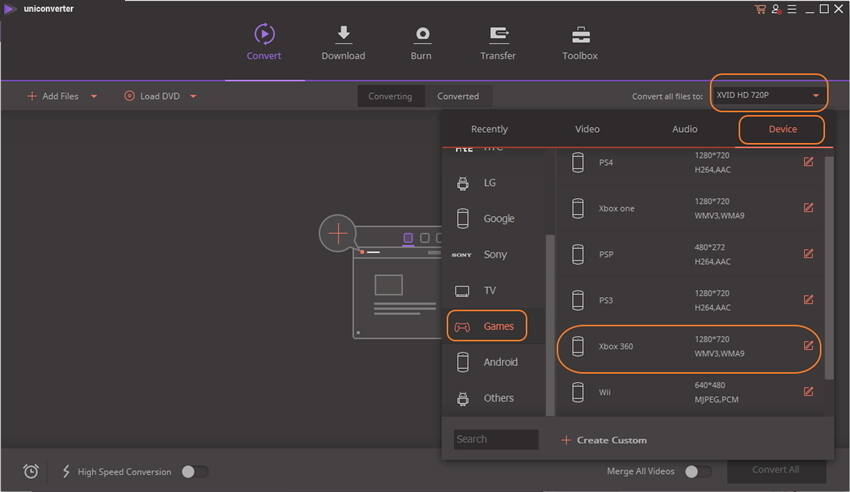Viewport: 850px width, 492px height.
Task: Click the Load DVD button
Action: (x=152, y=96)
